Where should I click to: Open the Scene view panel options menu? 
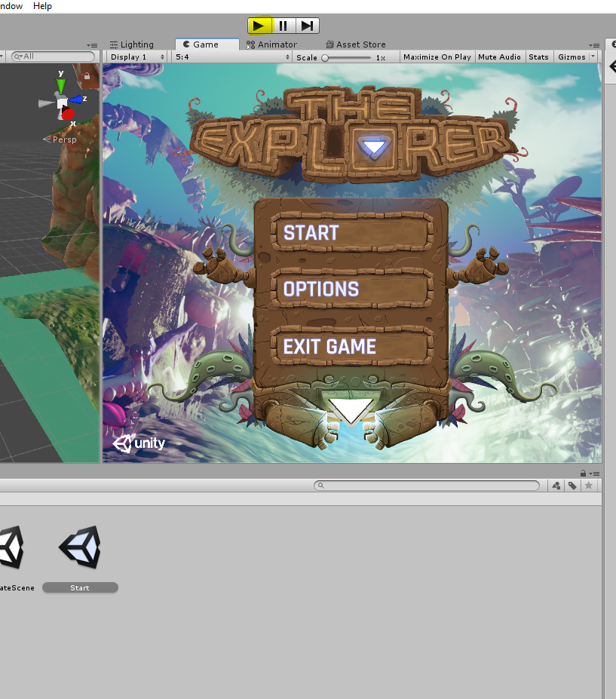click(x=92, y=45)
